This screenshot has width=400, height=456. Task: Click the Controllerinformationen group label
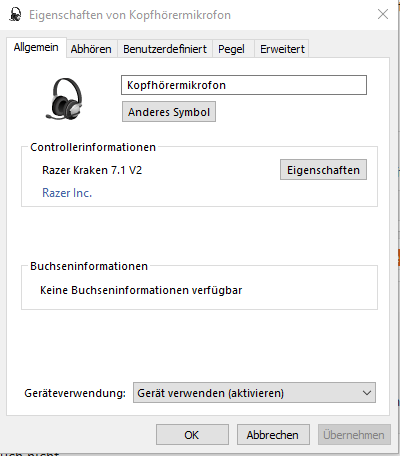pyautogui.click(x=93, y=147)
